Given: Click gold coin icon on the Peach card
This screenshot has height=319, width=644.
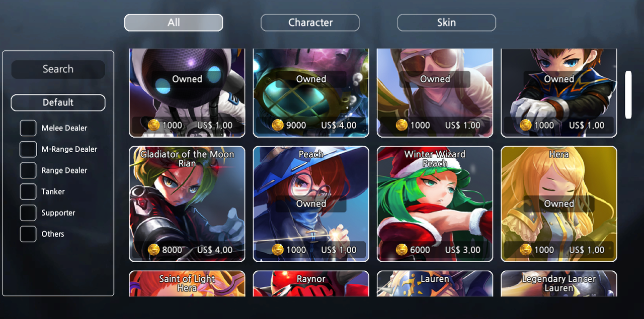Looking at the screenshot, I should [278, 250].
